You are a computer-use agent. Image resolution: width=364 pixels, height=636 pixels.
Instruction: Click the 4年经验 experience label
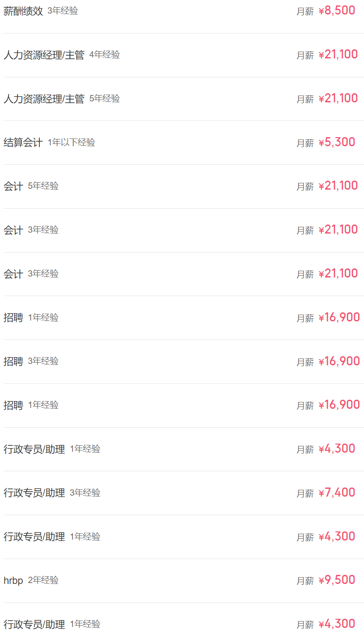coord(105,55)
